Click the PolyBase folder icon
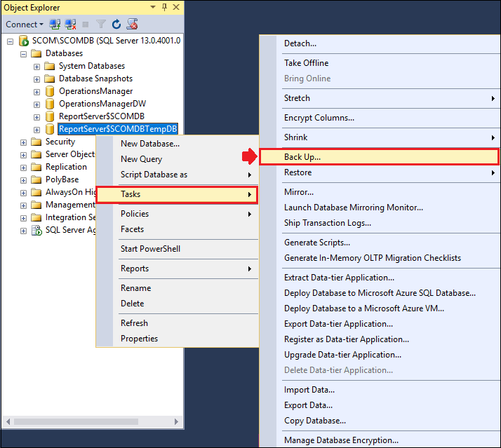This screenshot has width=501, height=448. click(x=36, y=179)
